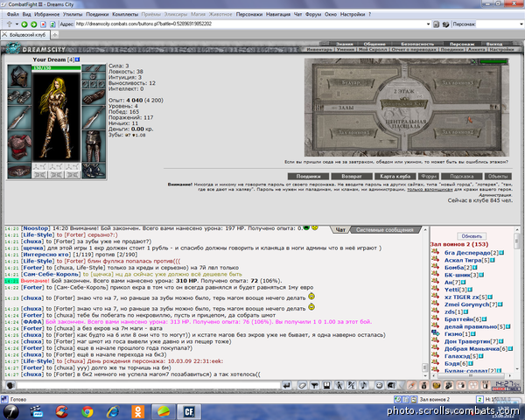
Task: Open the Поединки menu in menu bar
Action: click(x=97, y=14)
